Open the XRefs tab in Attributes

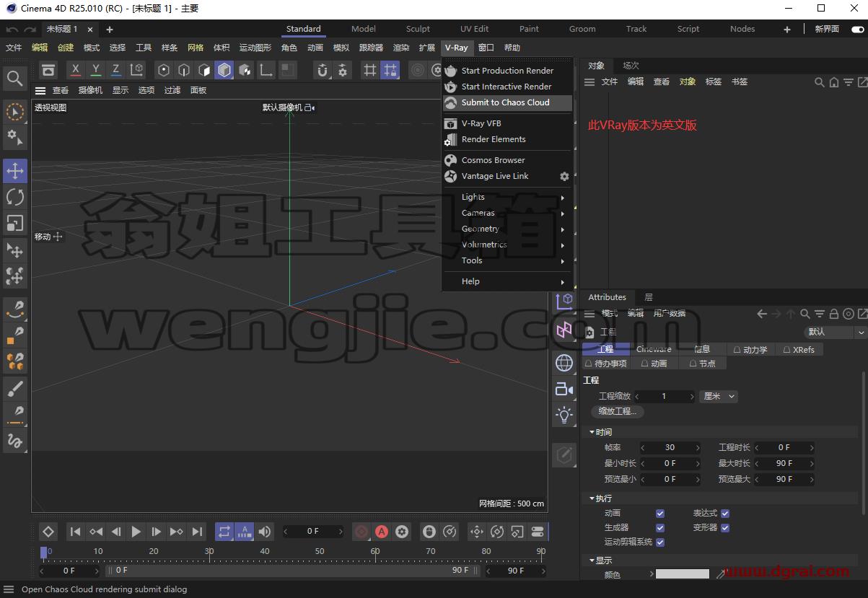point(799,349)
